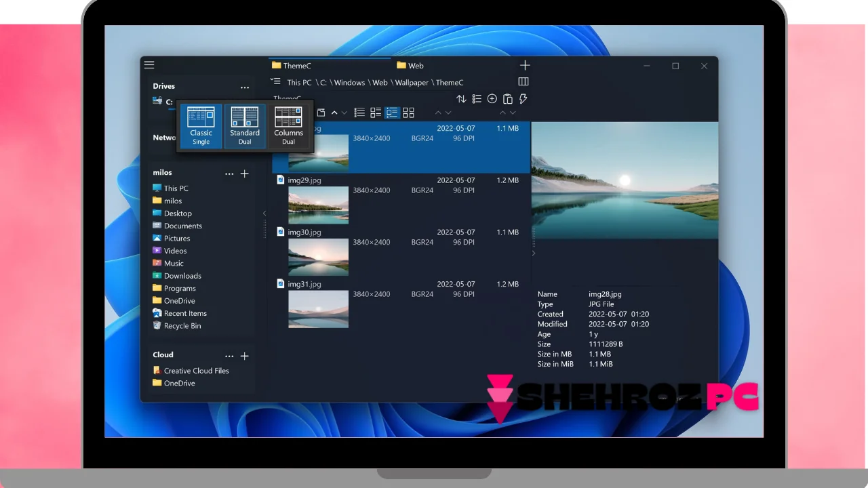Image resolution: width=868 pixels, height=488 pixels.
Task: Expand the preview pane right chevron
Action: point(534,253)
